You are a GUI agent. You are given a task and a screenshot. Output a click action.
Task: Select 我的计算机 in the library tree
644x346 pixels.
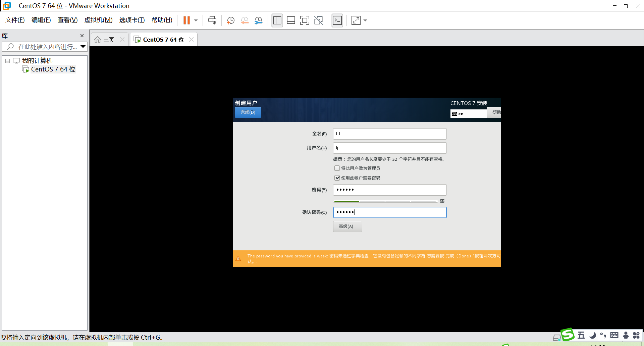pyautogui.click(x=37, y=61)
